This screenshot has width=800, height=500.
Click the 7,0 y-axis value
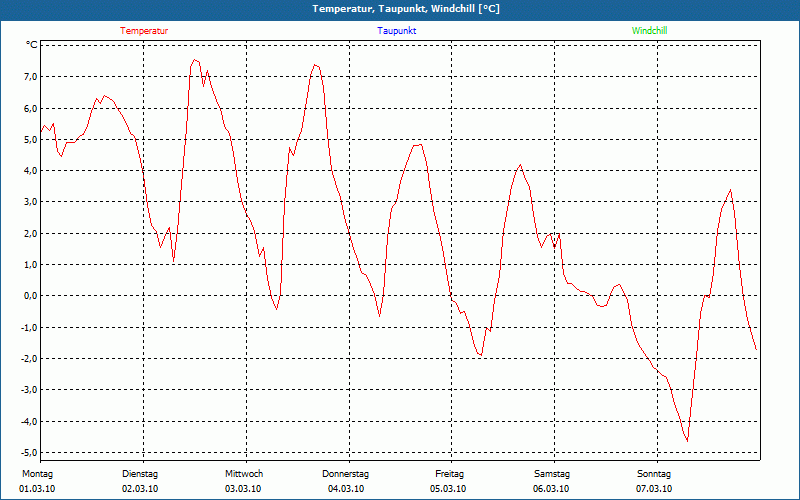[30, 77]
